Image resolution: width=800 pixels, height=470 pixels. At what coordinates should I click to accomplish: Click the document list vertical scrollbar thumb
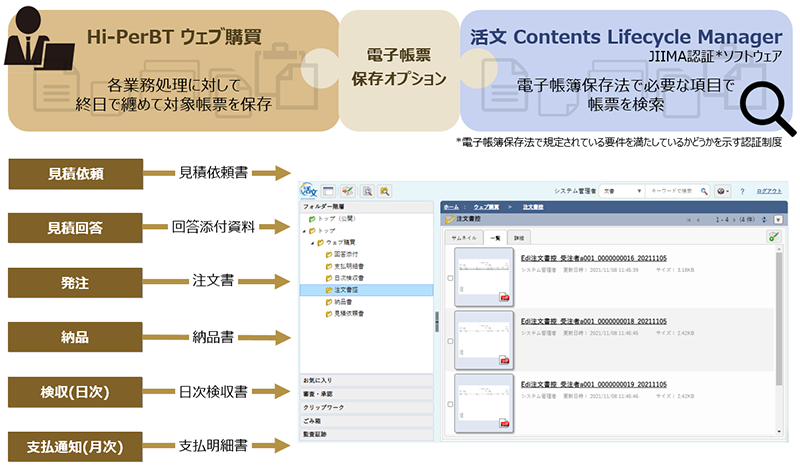779,319
